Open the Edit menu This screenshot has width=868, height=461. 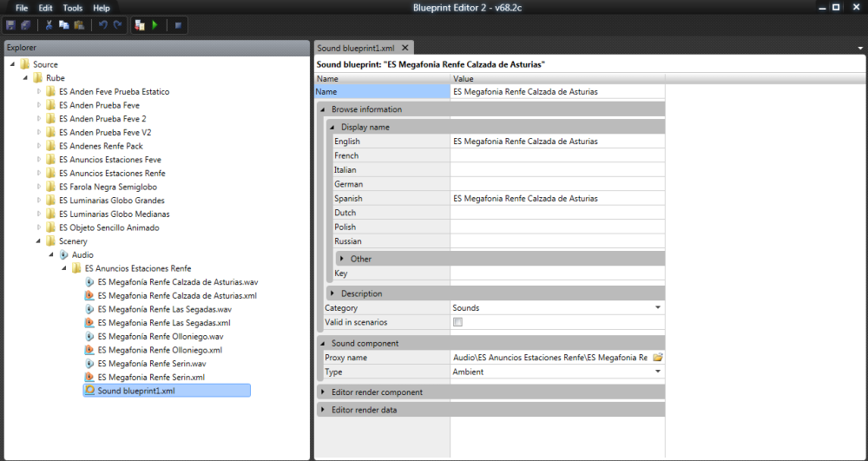tap(45, 8)
